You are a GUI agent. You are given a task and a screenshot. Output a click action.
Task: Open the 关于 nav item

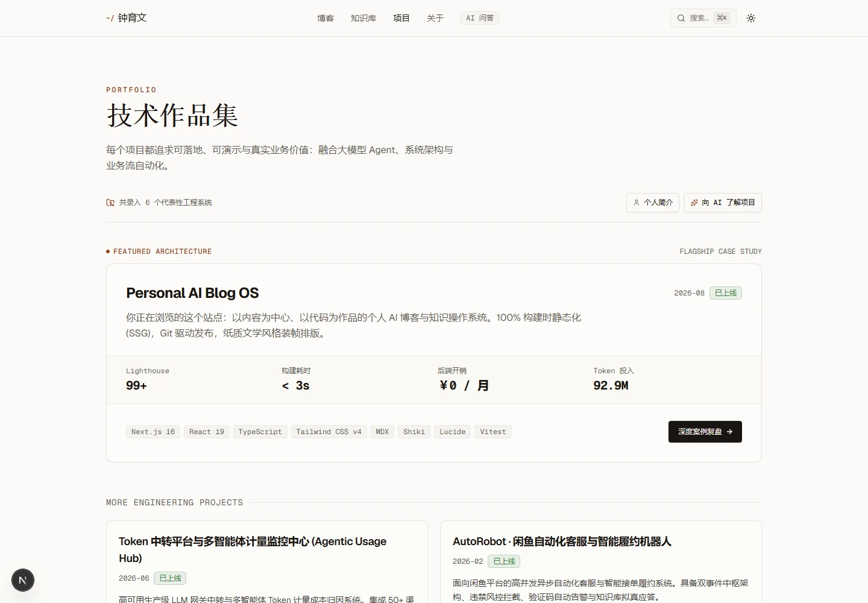pos(435,18)
